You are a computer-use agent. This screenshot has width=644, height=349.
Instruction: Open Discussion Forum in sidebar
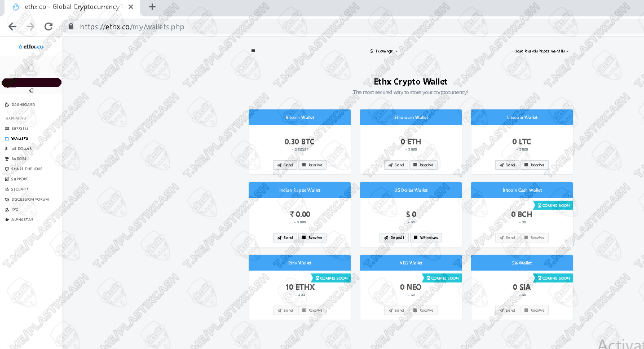point(27,199)
